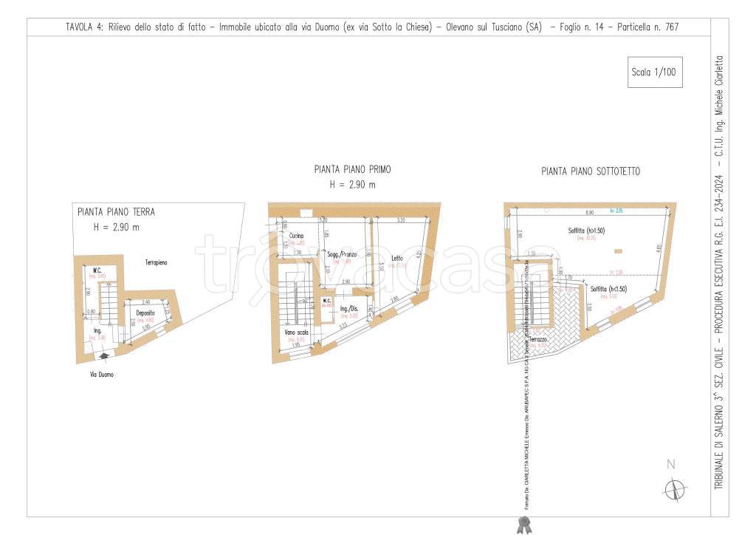Image resolution: width=756 pixels, height=535 pixels.
Task: Select the PIANTA PIANO SOTTOTETTO heading
Action: [591, 171]
